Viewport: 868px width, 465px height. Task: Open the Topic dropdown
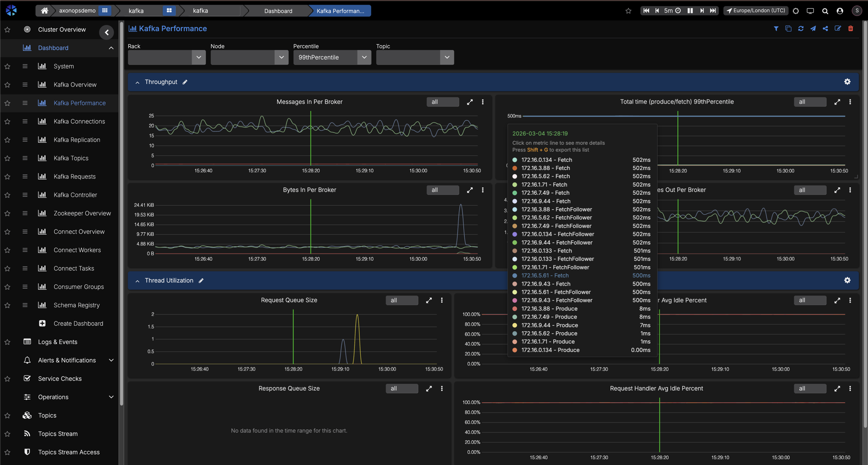[415, 57]
